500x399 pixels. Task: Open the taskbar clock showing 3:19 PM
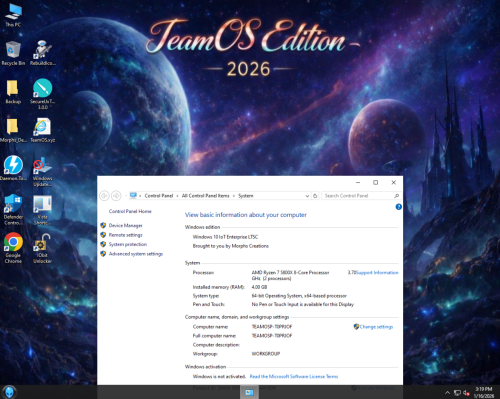click(484, 392)
